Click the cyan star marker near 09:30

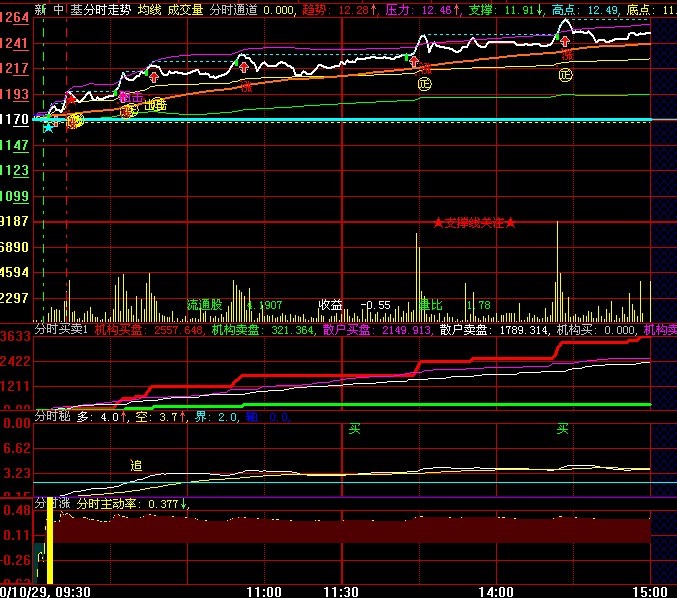pos(48,127)
